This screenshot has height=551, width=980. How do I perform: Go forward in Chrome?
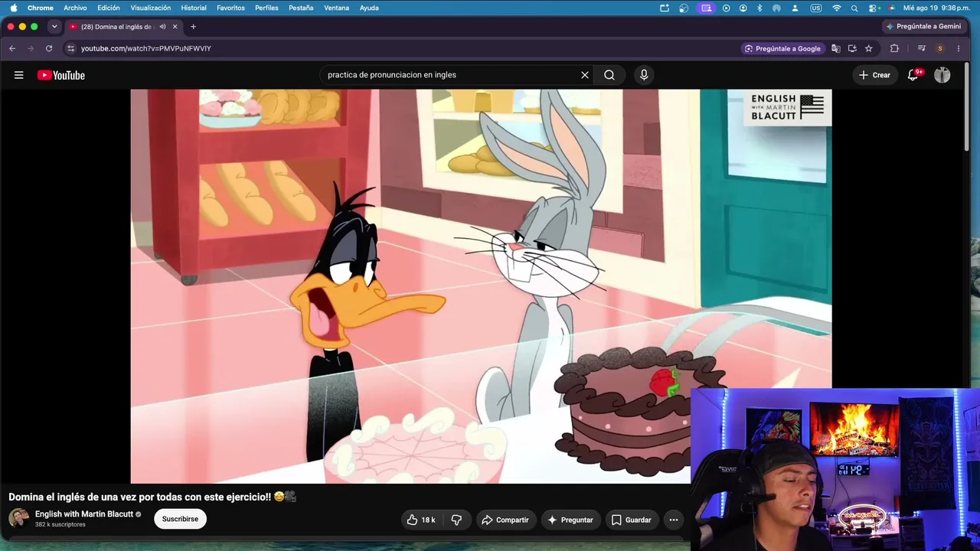pos(31,48)
